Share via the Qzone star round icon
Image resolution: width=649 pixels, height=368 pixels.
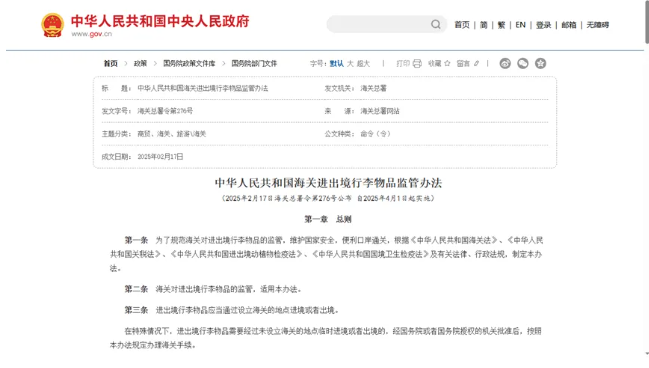541,63
